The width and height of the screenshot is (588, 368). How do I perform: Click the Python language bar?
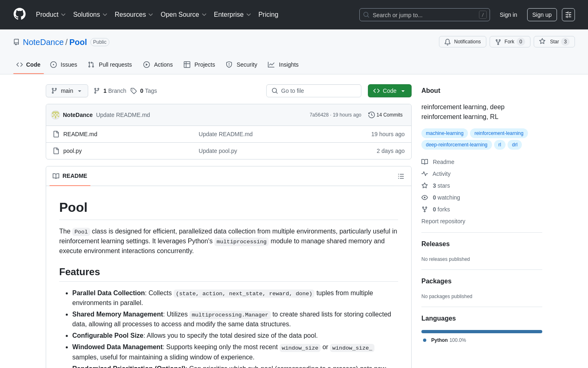tap(482, 332)
